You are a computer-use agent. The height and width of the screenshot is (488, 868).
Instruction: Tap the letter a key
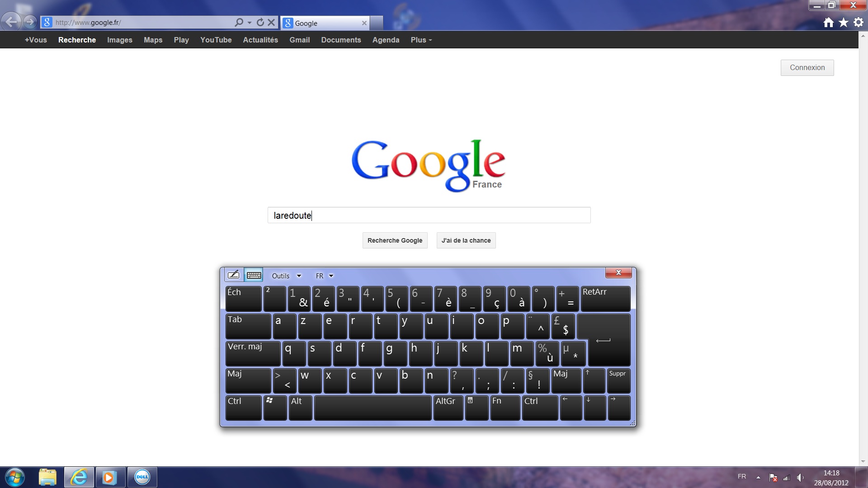[x=284, y=326]
